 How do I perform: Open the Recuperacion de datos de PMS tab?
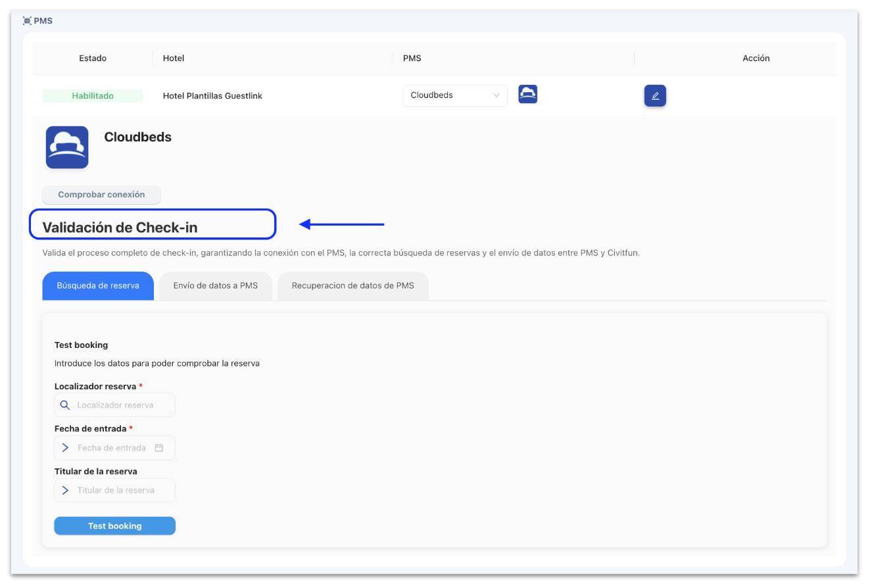click(x=352, y=285)
